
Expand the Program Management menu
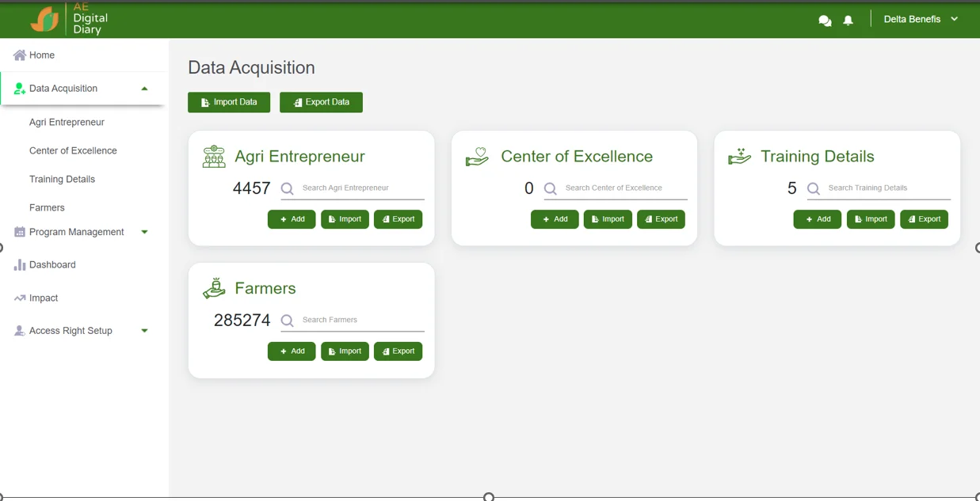(x=144, y=232)
